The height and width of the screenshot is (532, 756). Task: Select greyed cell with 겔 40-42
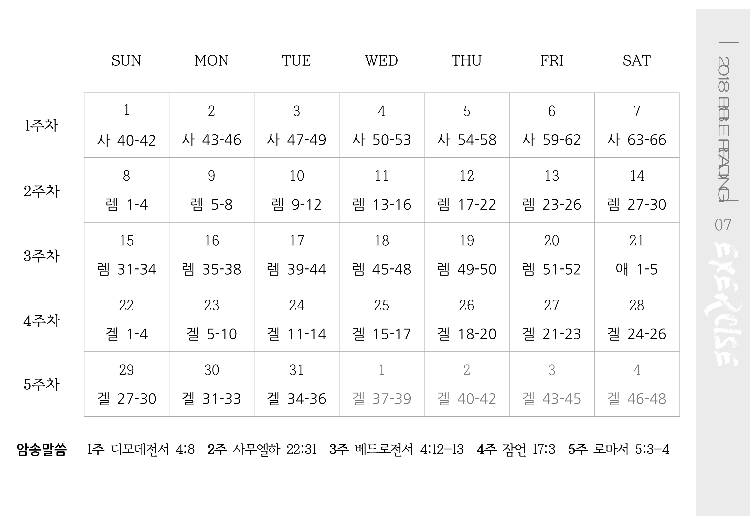(466, 384)
